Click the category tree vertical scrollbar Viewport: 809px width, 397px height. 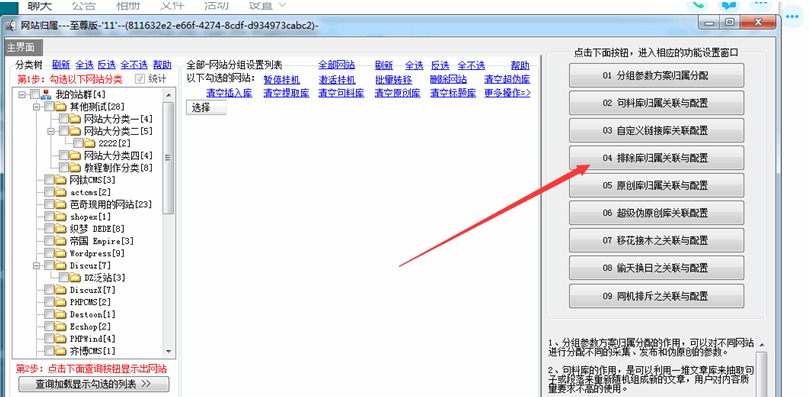168,223
